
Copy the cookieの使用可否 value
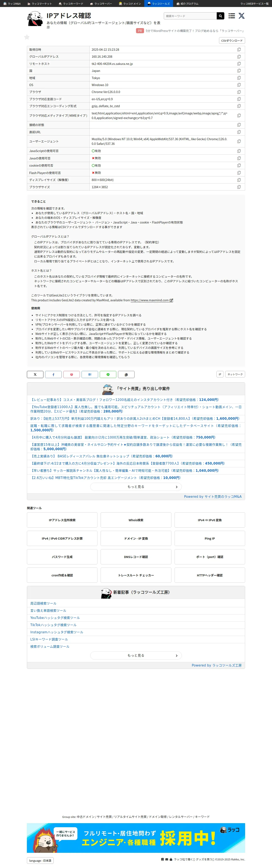[239, 165]
